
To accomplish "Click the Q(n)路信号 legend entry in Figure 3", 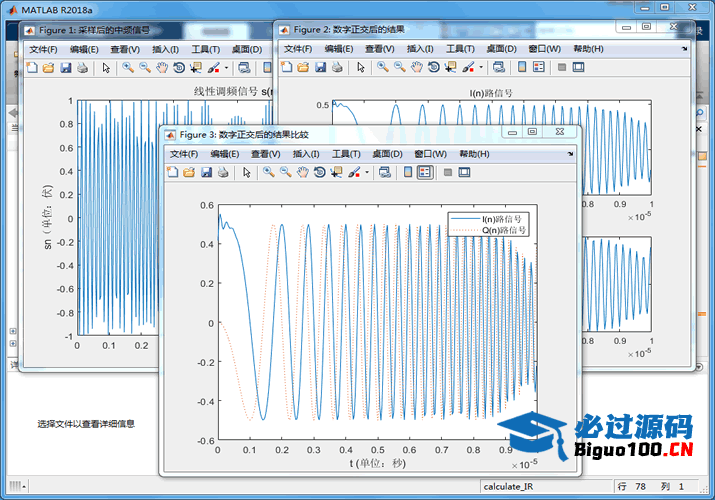I will [x=504, y=230].
